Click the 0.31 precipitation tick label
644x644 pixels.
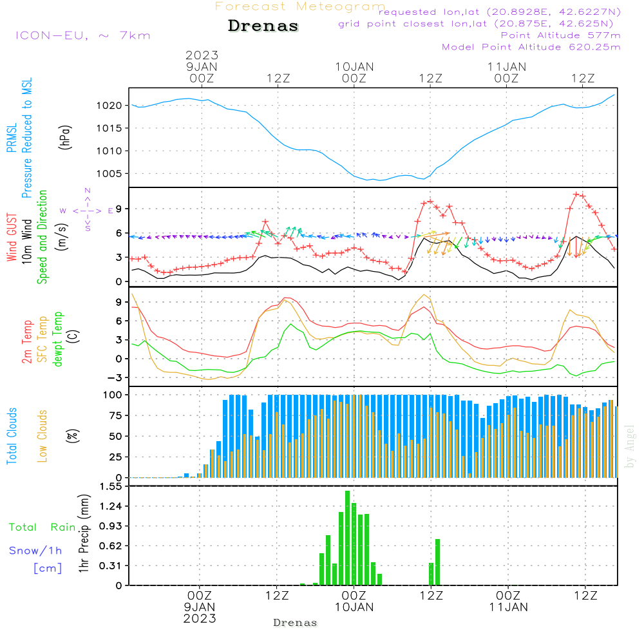pyautogui.click(x=111, y=566)
